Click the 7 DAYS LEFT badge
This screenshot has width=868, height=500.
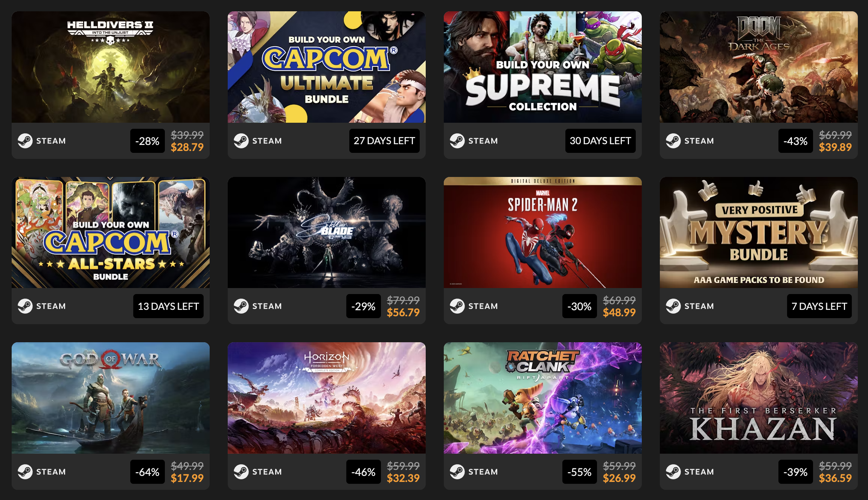click(x=819, y=306)
